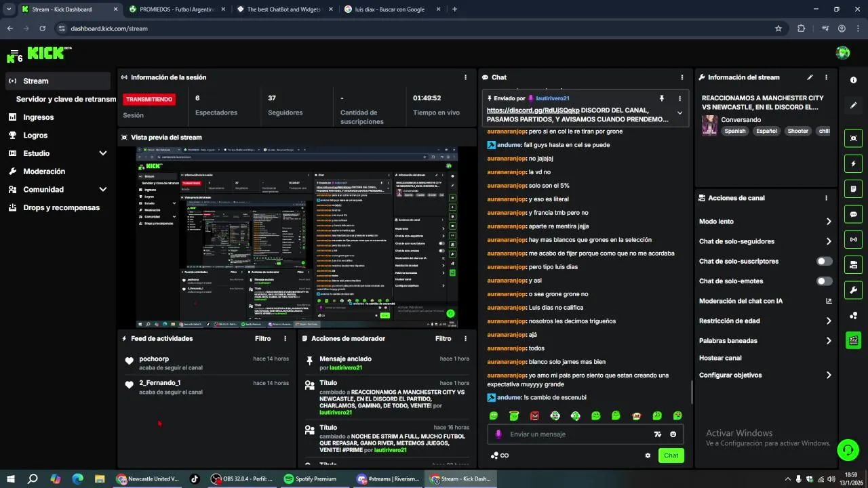Expand the pinned message chevron
Viewport: 868px width, 488px height.
(679, 113)
